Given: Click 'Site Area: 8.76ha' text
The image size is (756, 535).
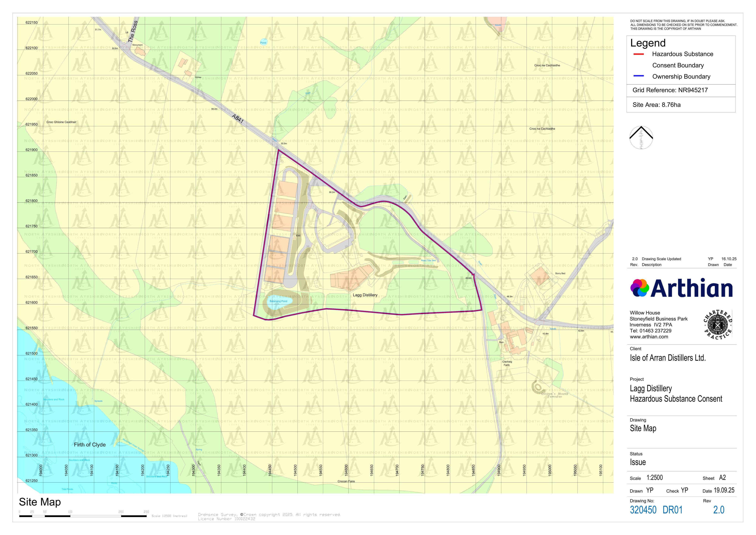Looking at the screenshot, I should (x=657, y=105).
